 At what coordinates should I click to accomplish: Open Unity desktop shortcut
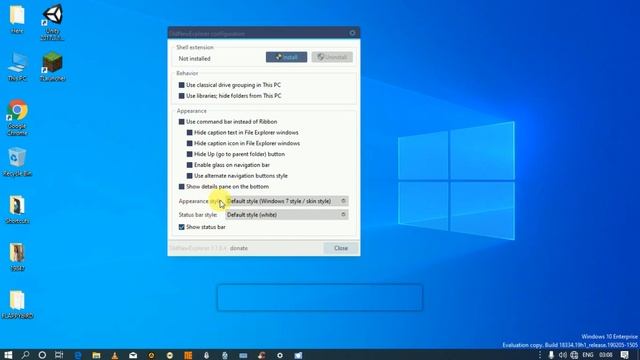pos(52,22)
